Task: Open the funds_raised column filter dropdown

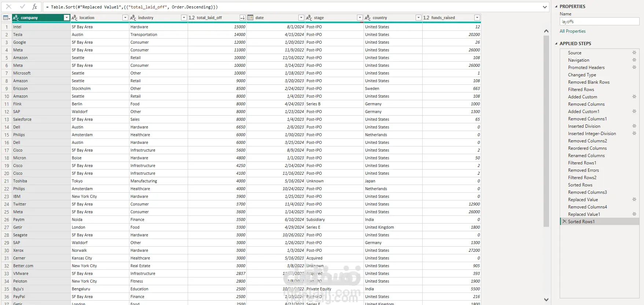Action: coord(477,18)
